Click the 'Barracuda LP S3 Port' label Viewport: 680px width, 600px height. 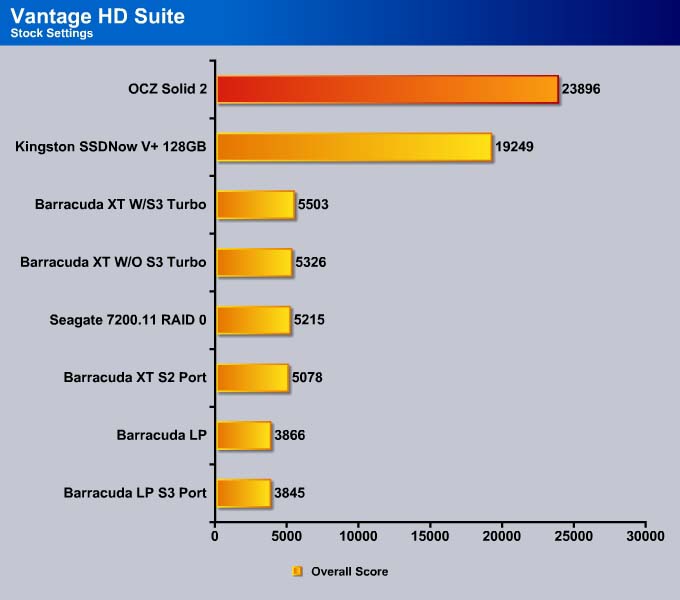click(x=135, y=492)
